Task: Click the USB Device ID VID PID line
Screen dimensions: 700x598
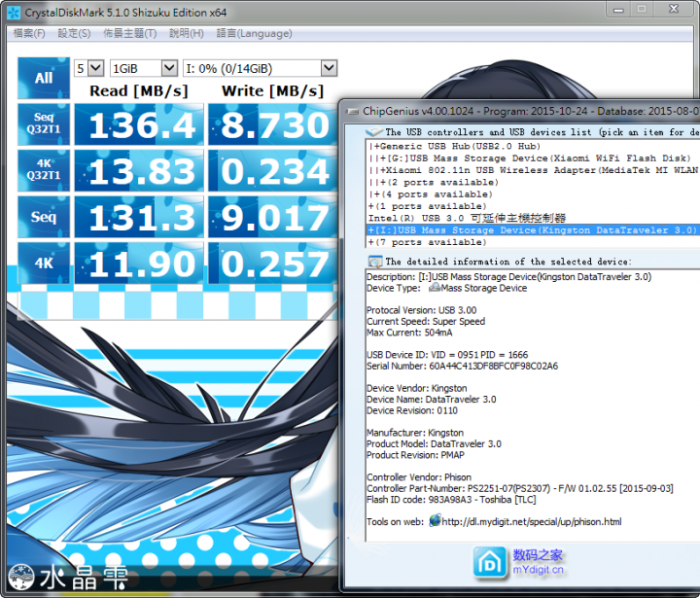Action: click(447, 355)
